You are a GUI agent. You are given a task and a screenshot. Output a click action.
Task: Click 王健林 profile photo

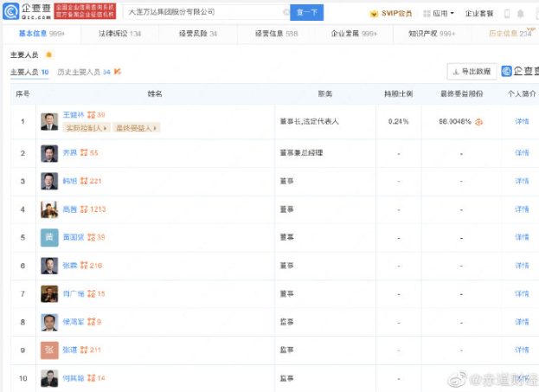(49, 121)
